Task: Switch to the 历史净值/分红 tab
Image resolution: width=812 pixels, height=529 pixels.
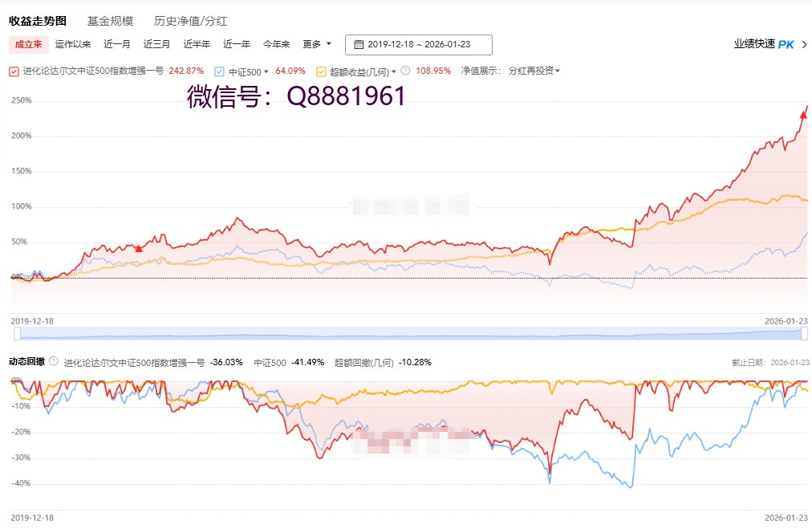Action: (190, 21)
